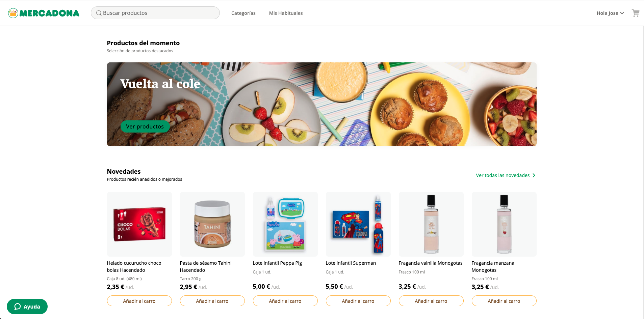Open the Tahini jar product image

212,224
